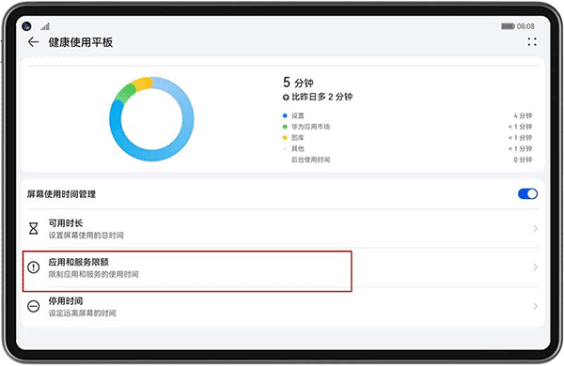The width and height of the screenshot is (564, 366).
Task: Click the 08:08 clock in status bar
Action: [526, 26]
